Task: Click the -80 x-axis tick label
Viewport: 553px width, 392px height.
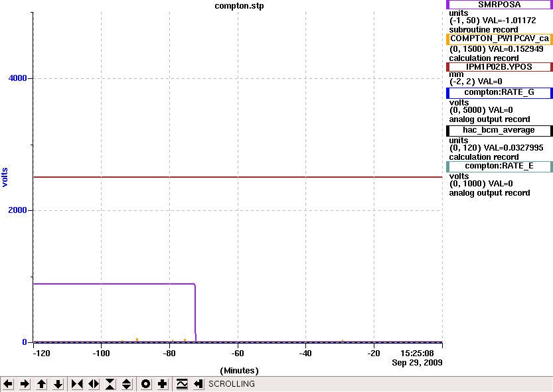Action: tap(169, 354)
